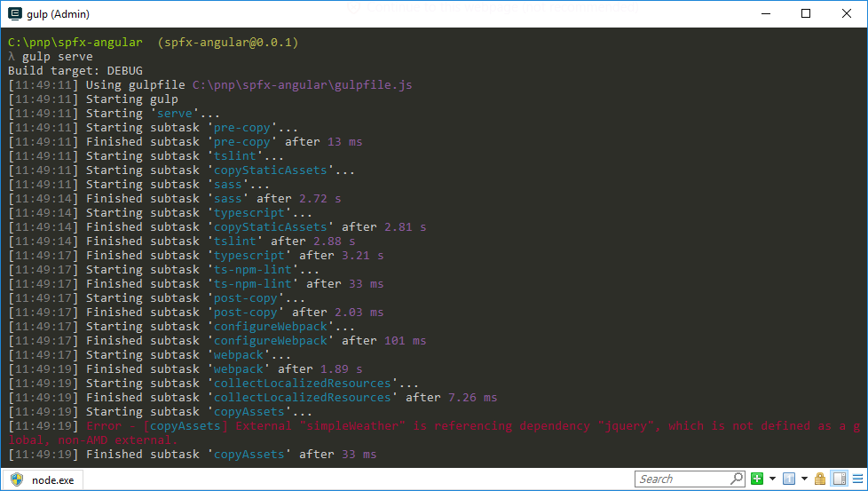Click red error text about simpleWeather
Image resolution: width=868 pixels, height=491 pixels.
434,433
